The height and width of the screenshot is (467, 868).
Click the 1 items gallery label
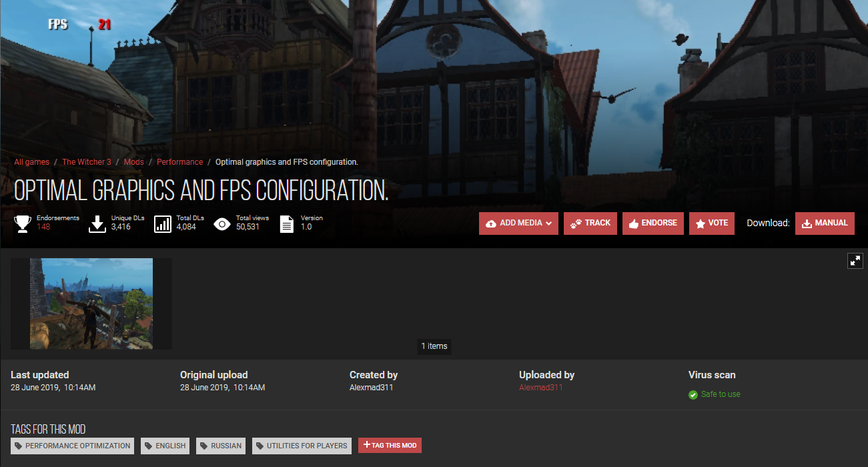point(434,346)
